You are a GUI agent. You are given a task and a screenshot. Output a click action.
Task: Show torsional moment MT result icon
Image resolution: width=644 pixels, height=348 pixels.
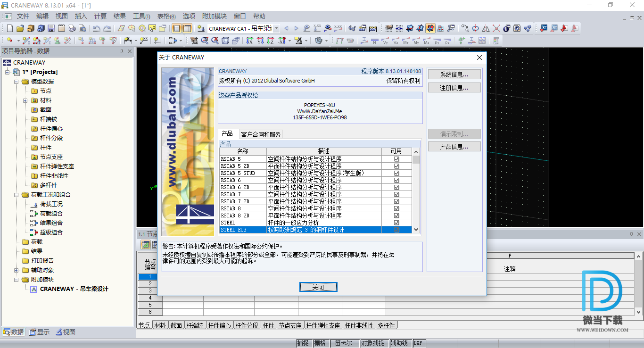click(x=406, y=41)
